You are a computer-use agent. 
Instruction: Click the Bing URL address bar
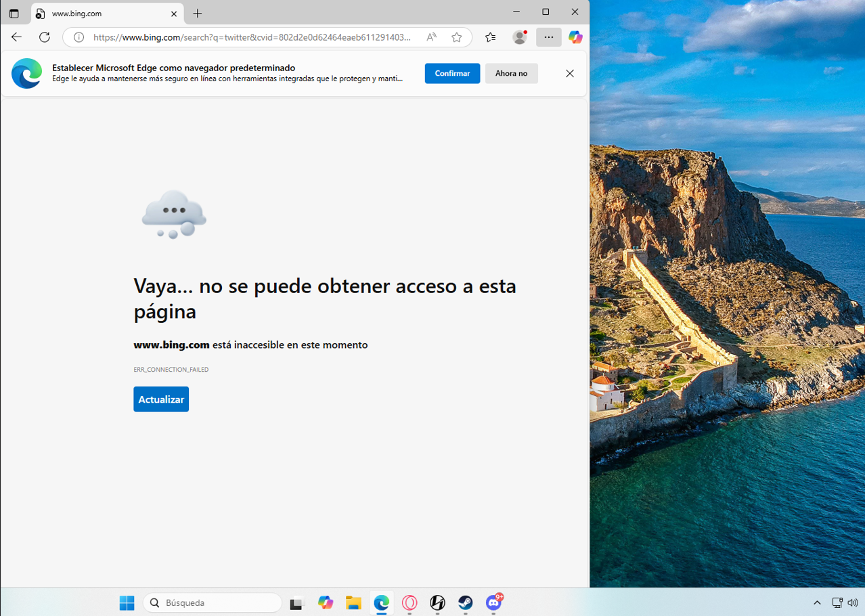(x=252, y=37)
